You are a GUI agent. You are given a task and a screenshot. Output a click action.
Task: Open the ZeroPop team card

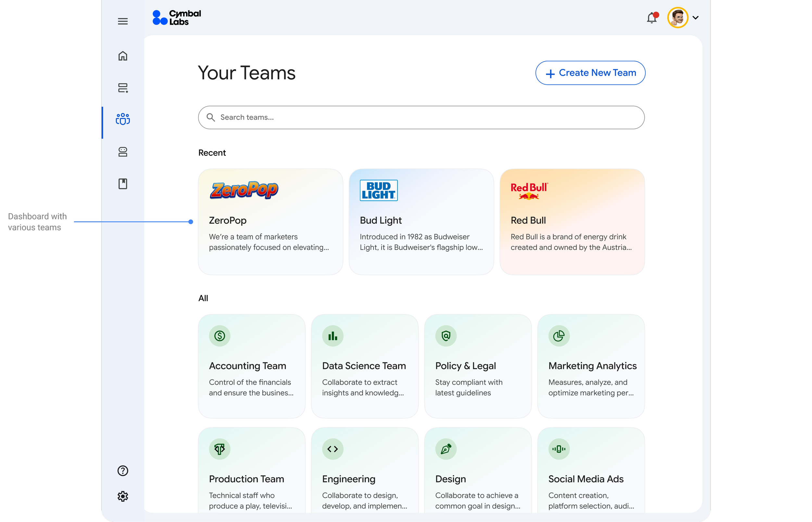(271, 222)
